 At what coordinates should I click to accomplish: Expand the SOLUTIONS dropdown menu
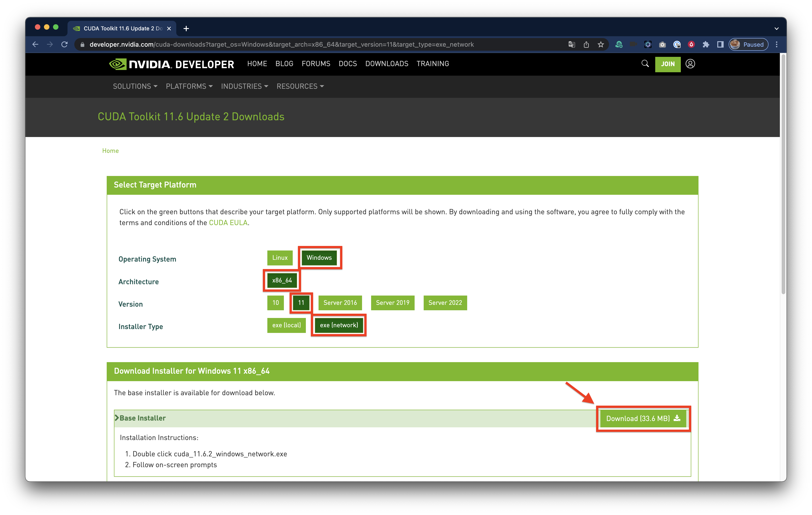pos(135,86)
